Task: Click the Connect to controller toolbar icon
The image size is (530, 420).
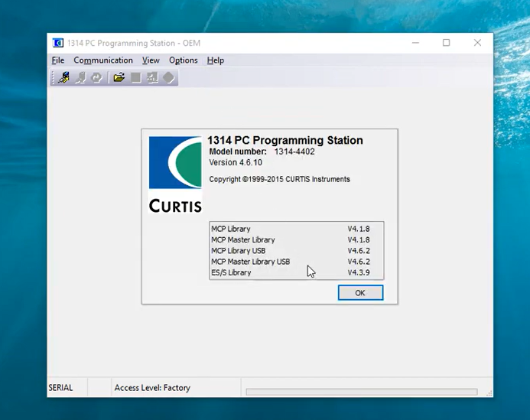Action: click(x=64, y=77)
